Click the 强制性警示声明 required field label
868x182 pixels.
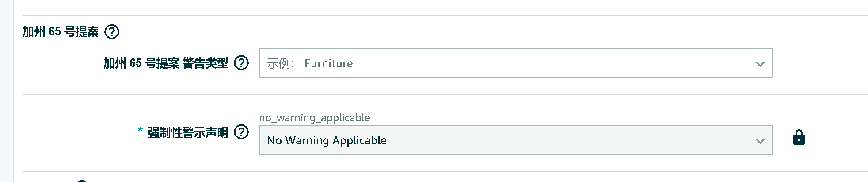coord(188,132)
